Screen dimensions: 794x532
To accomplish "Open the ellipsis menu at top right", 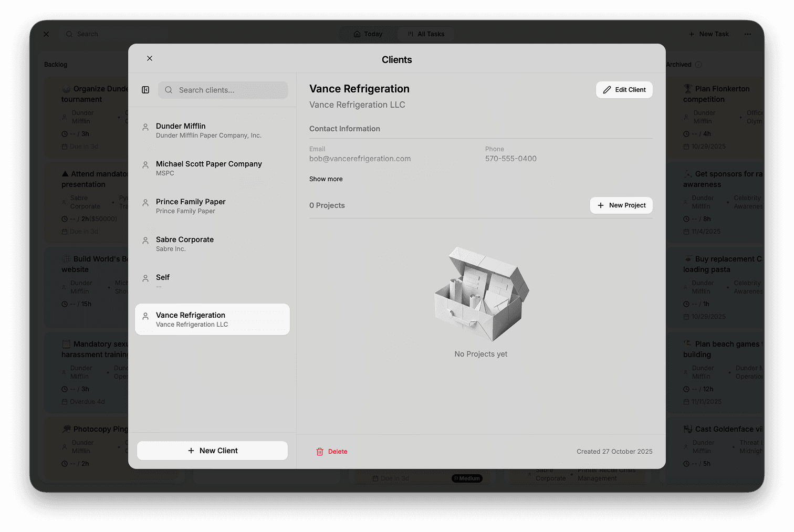I will tap(747, 34).
